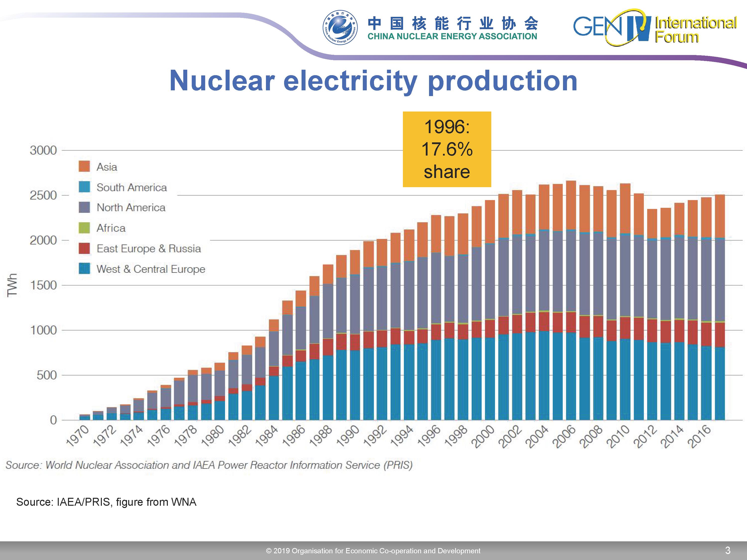Click the slide number 3
The height and width of the screenshot is (560, 747).
click(x=728, y=551)
